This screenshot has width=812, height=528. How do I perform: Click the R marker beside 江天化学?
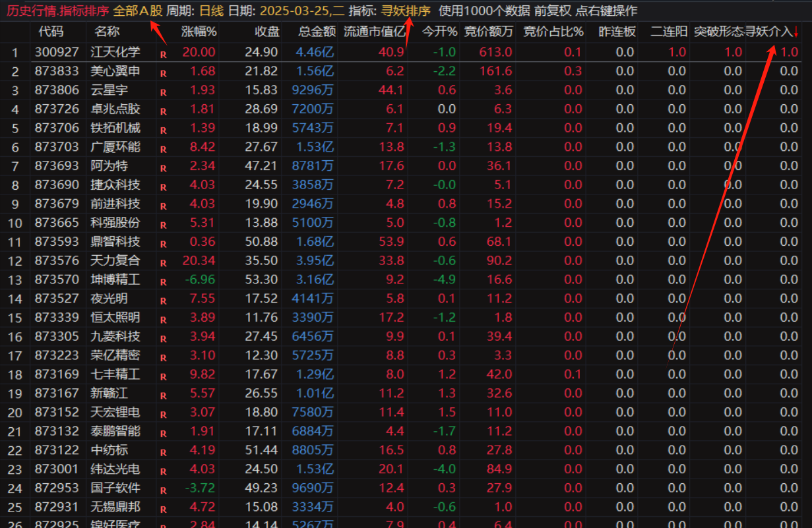[163, 54]
